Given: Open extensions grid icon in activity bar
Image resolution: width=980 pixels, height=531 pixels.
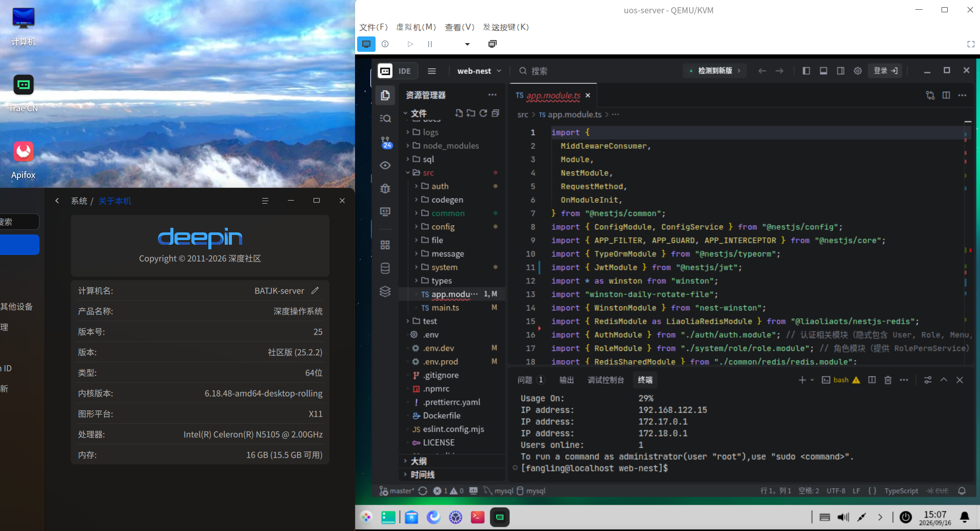Looking at the screenshot, I should coord(385,245).
